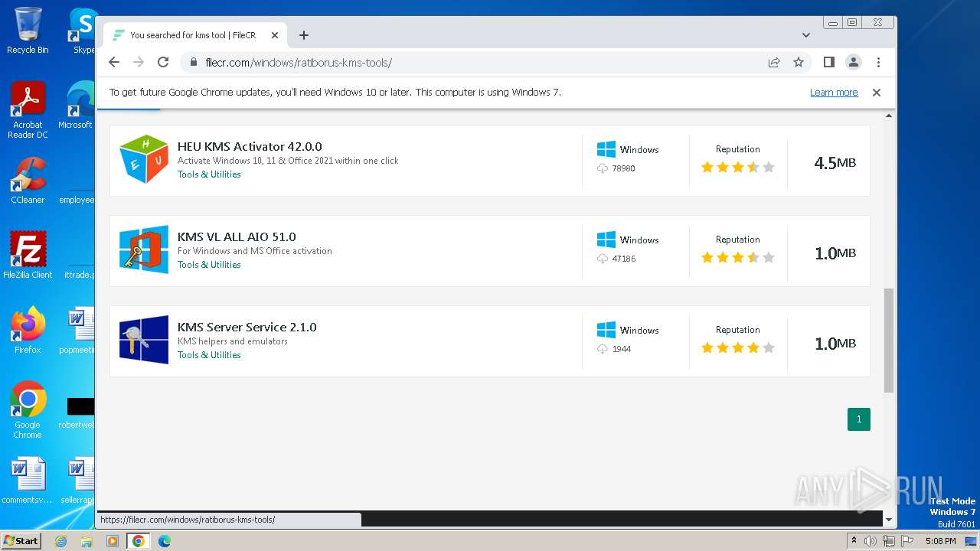The image size is (980, 551).
Task: Click the Action Center flag tray icon
Action: 906,541
